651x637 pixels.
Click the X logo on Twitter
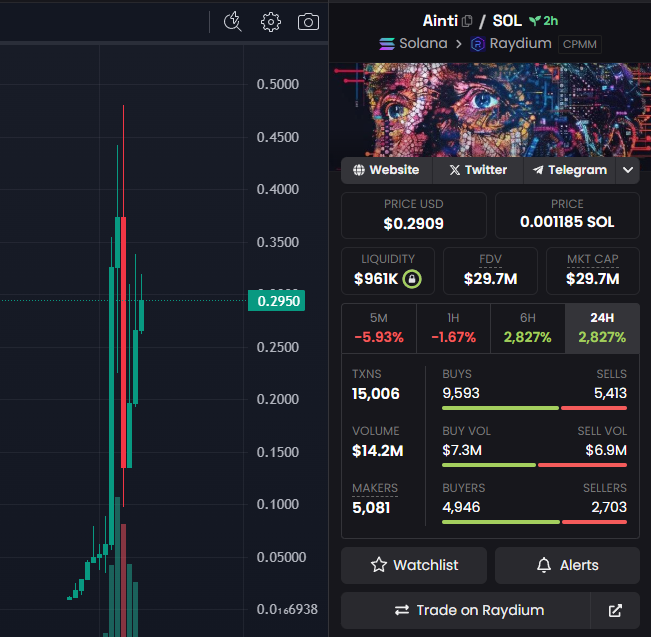455,170
